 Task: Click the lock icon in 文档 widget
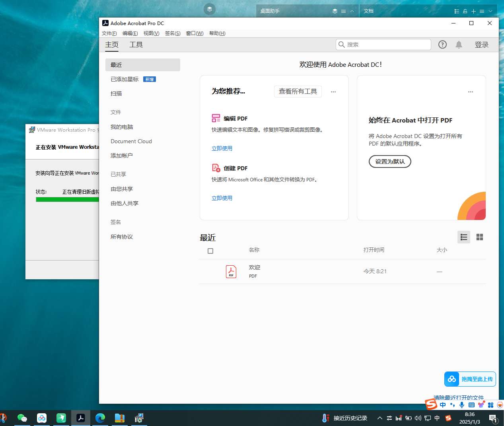click(x=465, y=11)
